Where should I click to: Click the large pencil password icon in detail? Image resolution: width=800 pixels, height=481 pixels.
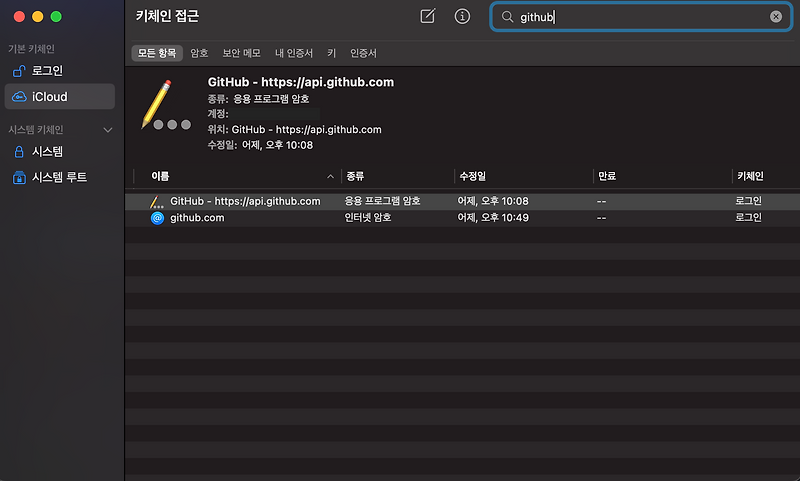(x=166, y=105)
